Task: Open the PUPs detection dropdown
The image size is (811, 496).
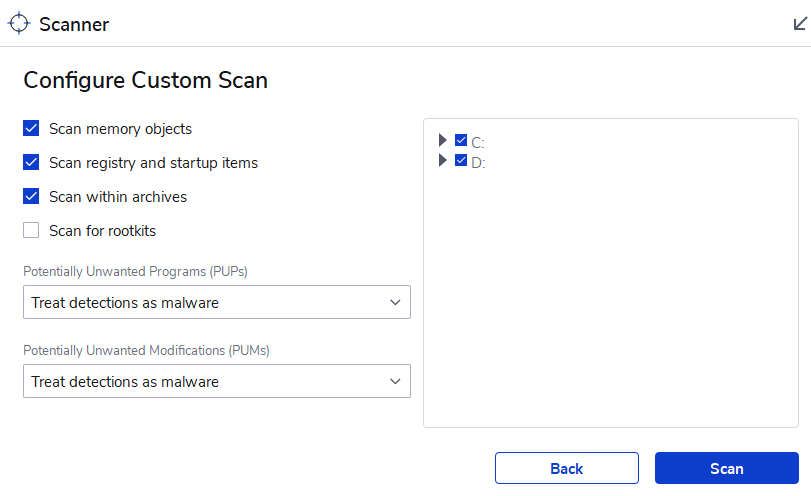Action: click(216, 302)
